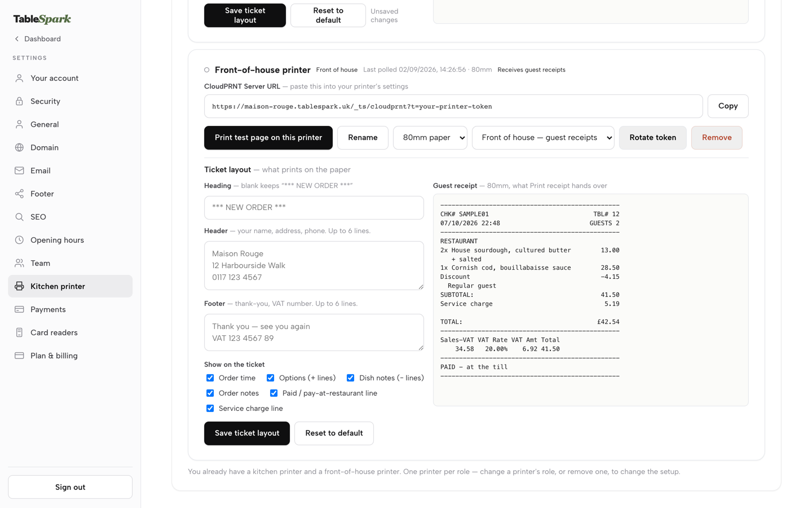Click the status dot beside Front-of-house printer
812x508 pixels.
coord(207,70)
